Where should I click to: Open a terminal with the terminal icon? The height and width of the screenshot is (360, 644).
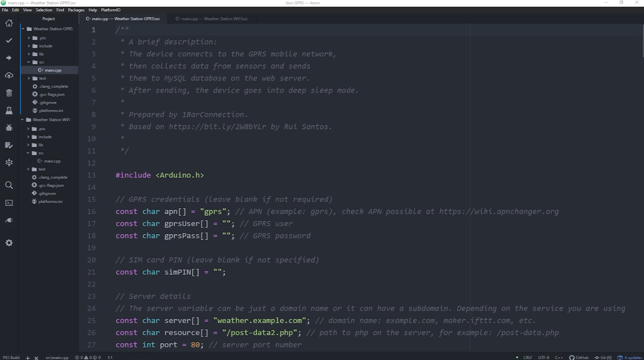[8, 203]
